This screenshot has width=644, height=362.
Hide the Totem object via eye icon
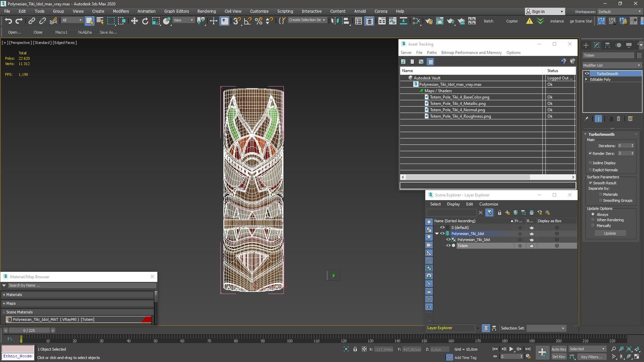[448, 246]
